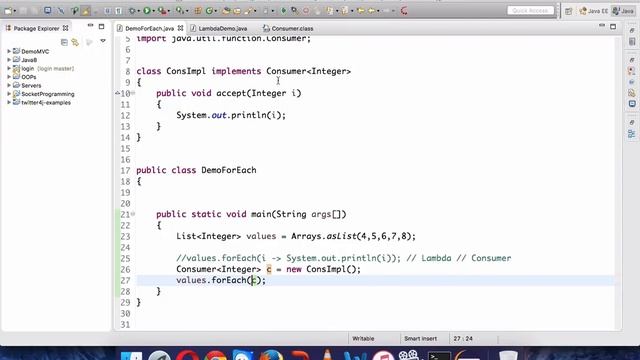The height and width of the screenshot is (360, 640).
Task: Open the Run button dropdown arrow
Action: pos(153,11)
